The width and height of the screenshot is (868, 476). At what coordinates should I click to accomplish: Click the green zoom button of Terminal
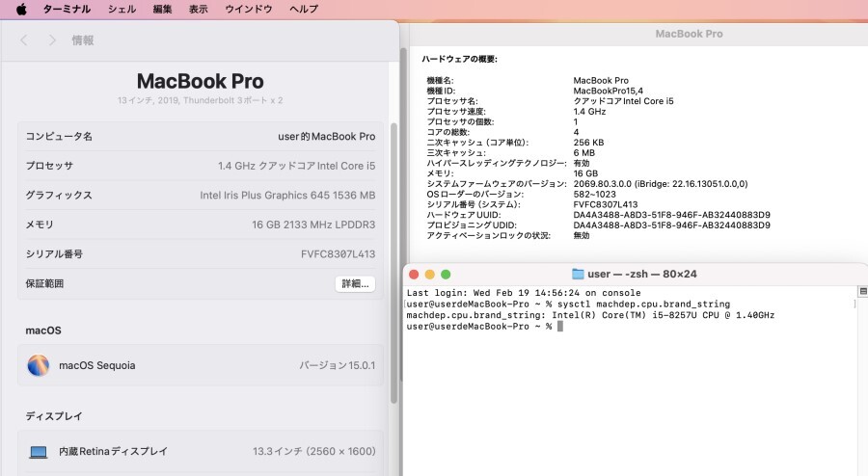click(446, 275)
